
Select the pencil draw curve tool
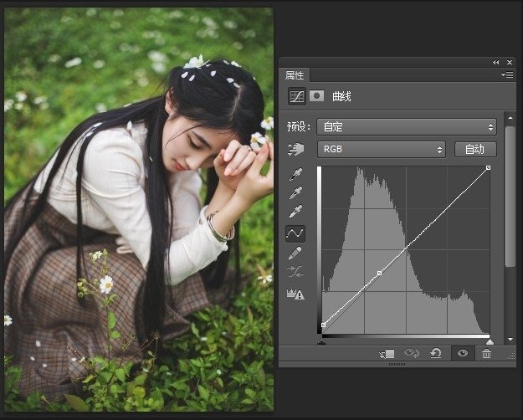296,253
